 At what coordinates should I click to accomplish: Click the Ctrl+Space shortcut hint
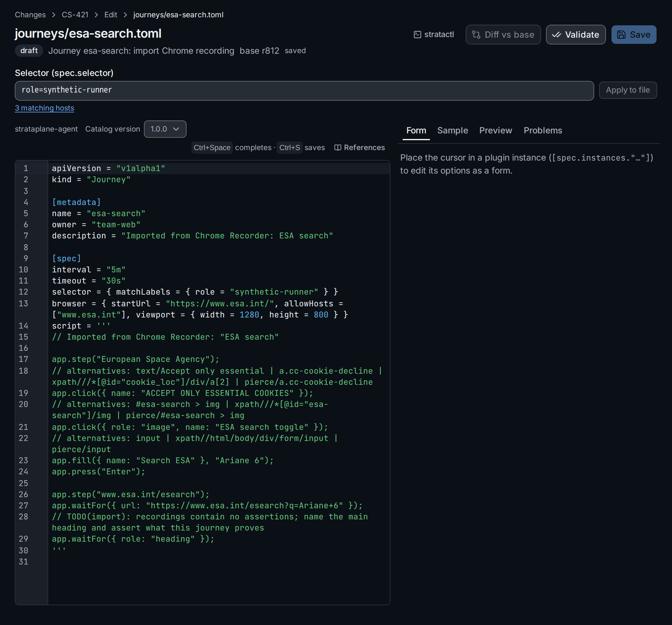[x=212, y=148]
